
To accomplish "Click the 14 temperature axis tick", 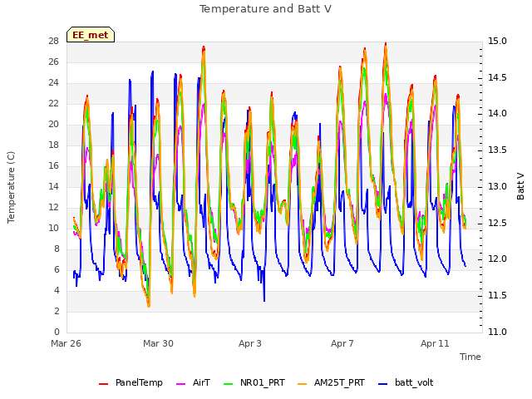I will coord(53,186).
